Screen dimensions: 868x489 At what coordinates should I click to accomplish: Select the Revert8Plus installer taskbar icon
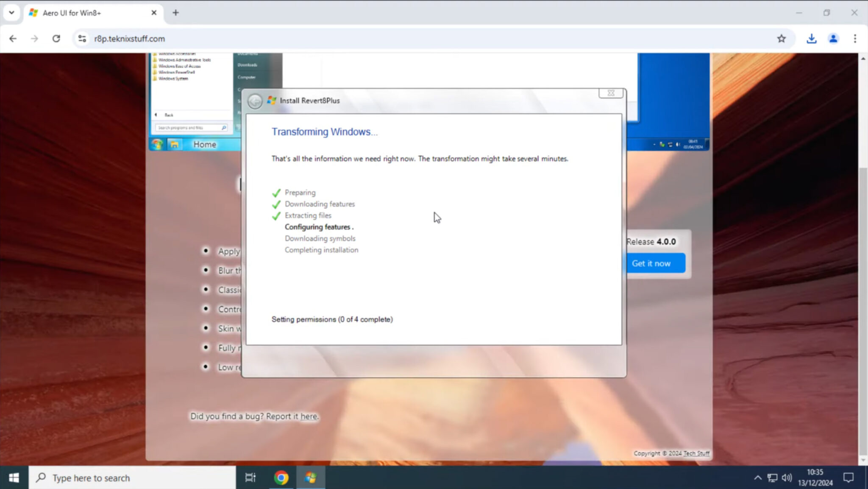(311, 478)
